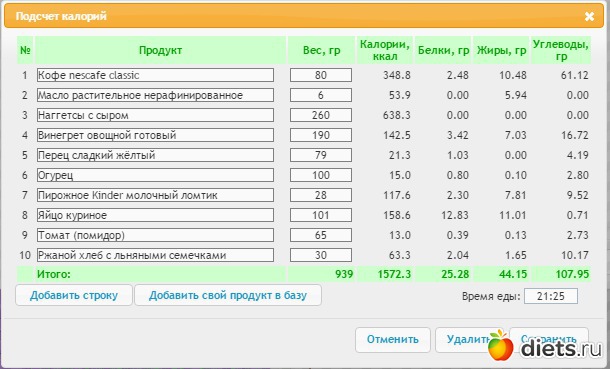Click the Белки, гр column header
The image size is (610, 369).
tap(443, 50)
